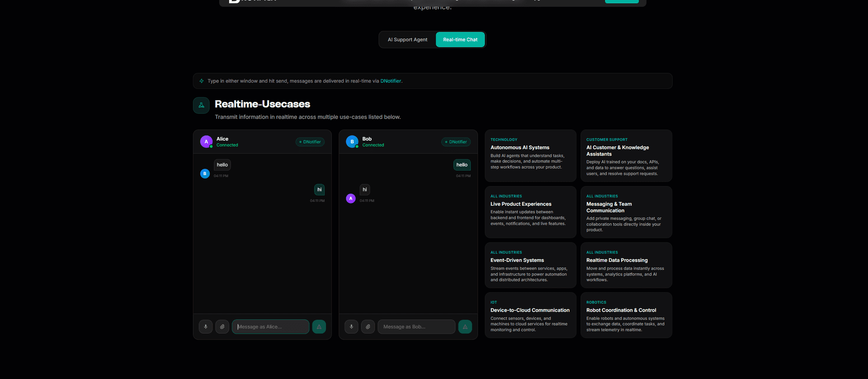
Task: Click Bob's Connected status text
Action: tap(373, 145)
